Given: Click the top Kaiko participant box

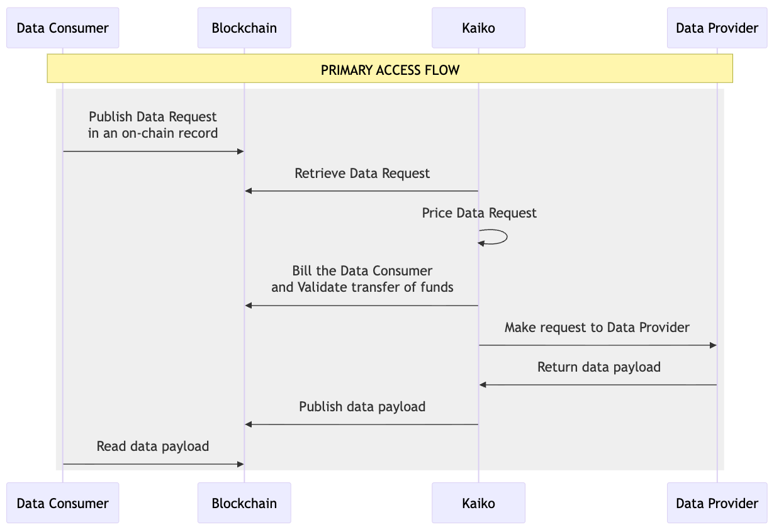Looking at the screenshot, I should click(478, 28).
